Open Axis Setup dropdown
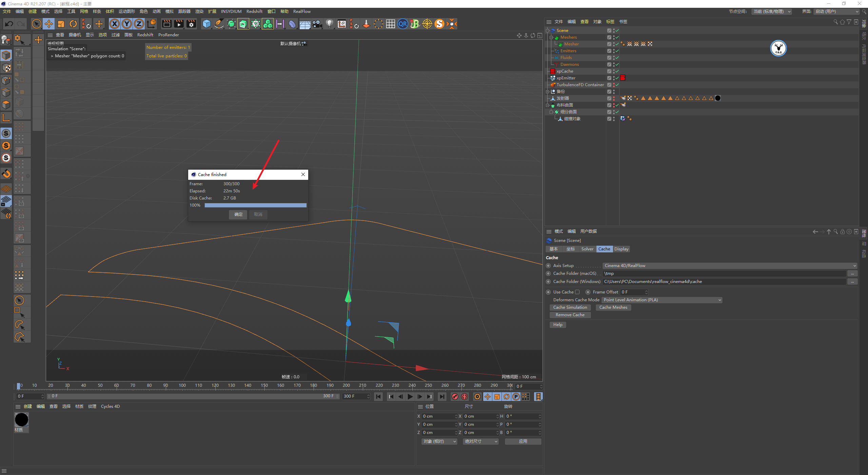868x475 pixels. 729,266
